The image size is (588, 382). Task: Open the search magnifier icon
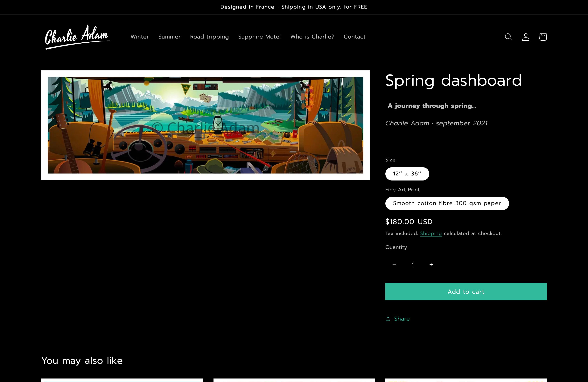(508, 37)
